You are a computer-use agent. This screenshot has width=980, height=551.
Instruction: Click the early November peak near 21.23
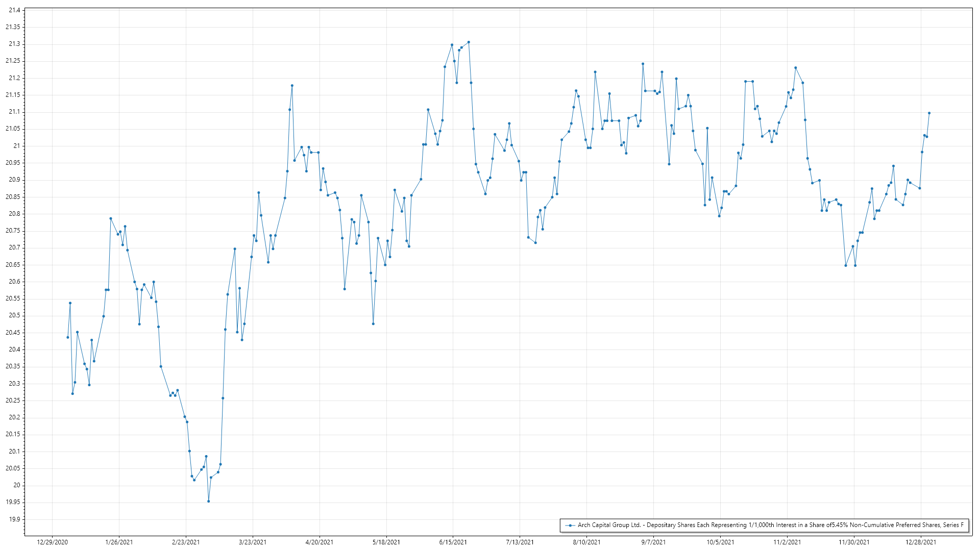[795, 68]
